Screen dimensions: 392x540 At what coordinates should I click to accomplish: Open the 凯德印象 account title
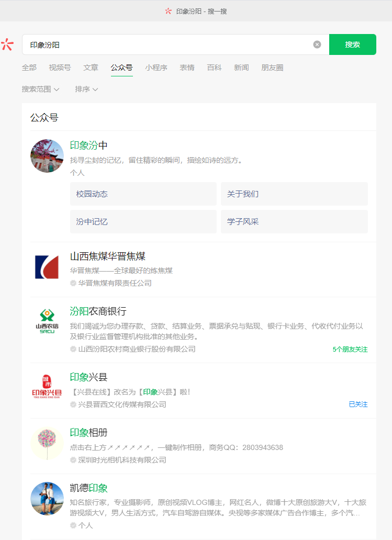click(x=88, y=488)
